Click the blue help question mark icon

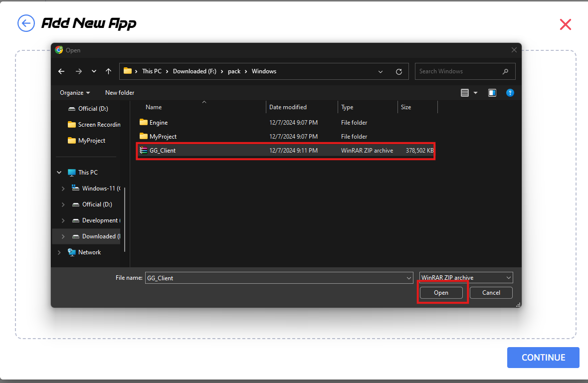tap(510, 93)
